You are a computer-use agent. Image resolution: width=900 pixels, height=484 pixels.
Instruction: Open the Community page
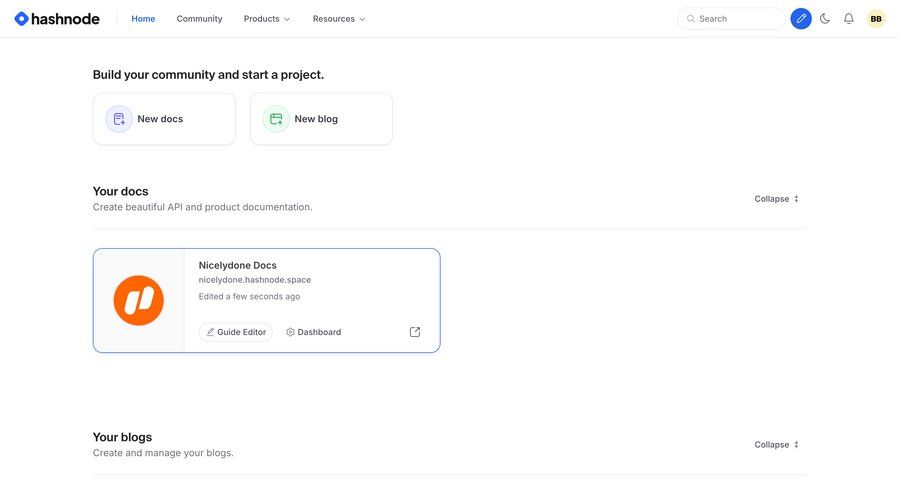click(199, 19)
